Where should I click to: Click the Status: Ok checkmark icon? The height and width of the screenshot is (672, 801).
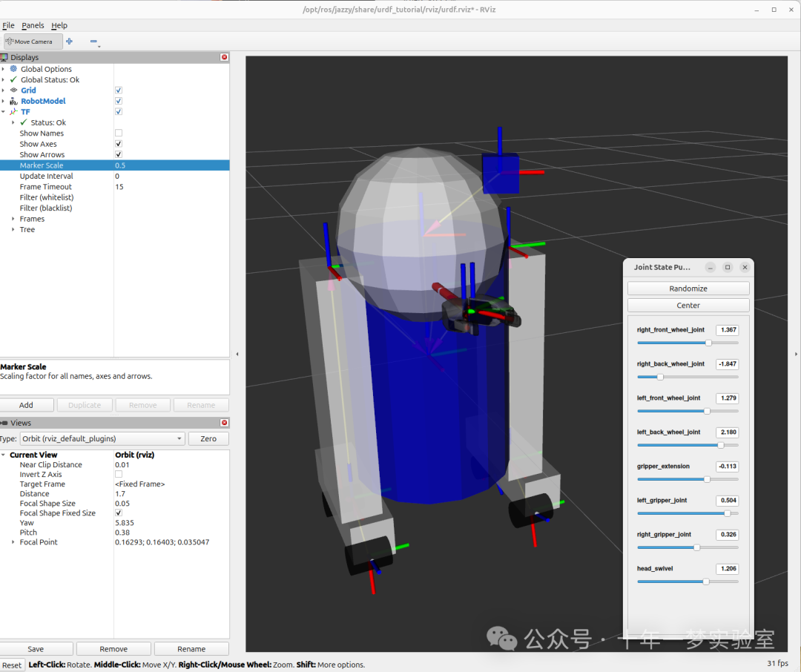[x=24, y=122]
